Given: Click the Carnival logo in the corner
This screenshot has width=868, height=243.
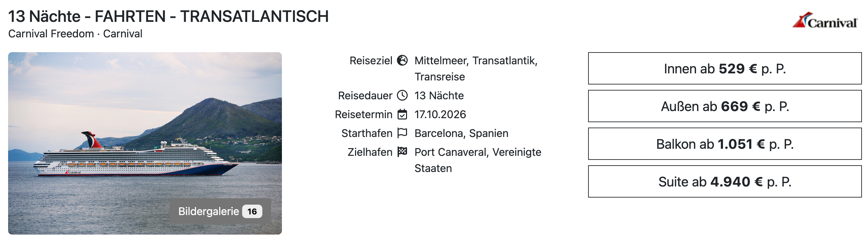Looking at the screenshot, I should pyautogui.click(x=824, y=21).
